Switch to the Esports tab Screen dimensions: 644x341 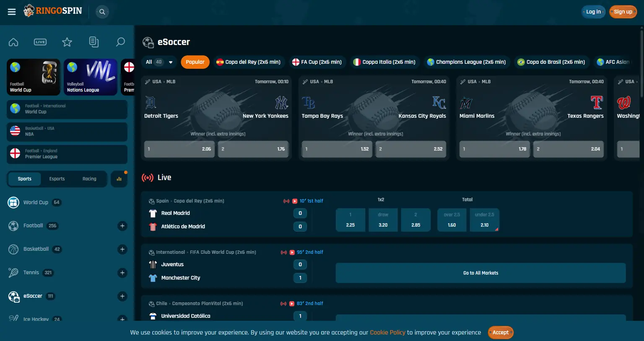point(57,179)
